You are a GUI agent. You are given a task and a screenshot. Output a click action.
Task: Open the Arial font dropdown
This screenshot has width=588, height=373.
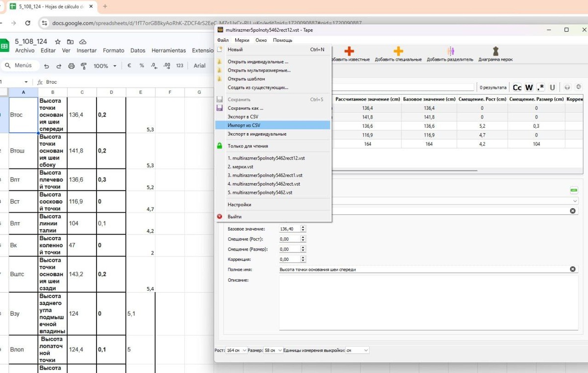coord(199,66)
